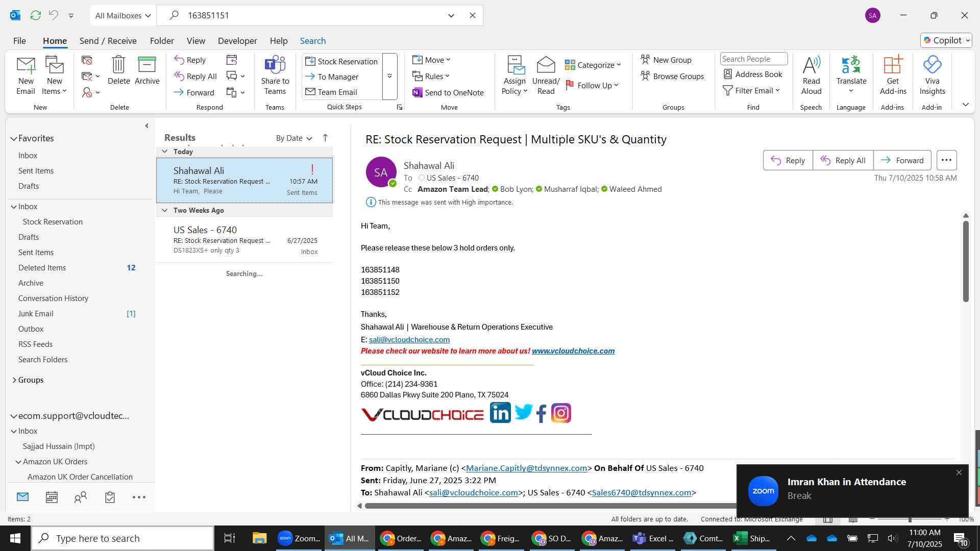The width and height of the screenshot is (980, 551).
Task: Click the Translate icon
Action: click(x=851, y=65)
